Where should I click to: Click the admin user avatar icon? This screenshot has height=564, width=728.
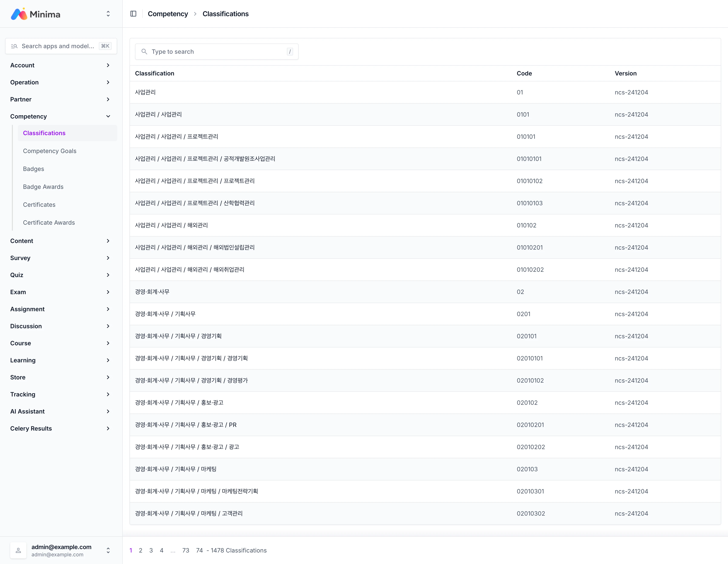coord(18,550)
